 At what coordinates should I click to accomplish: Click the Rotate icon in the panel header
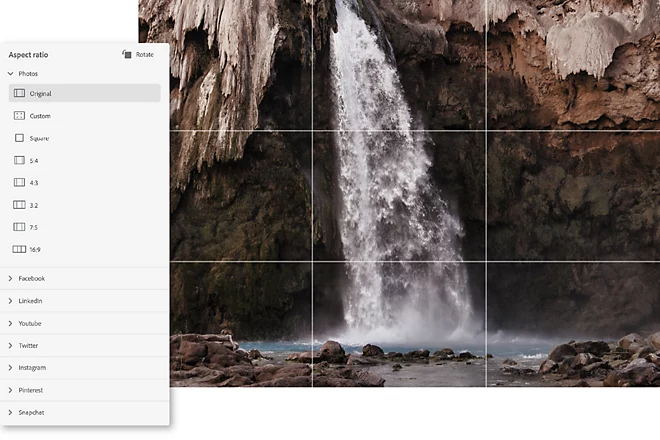coord(127,54)
